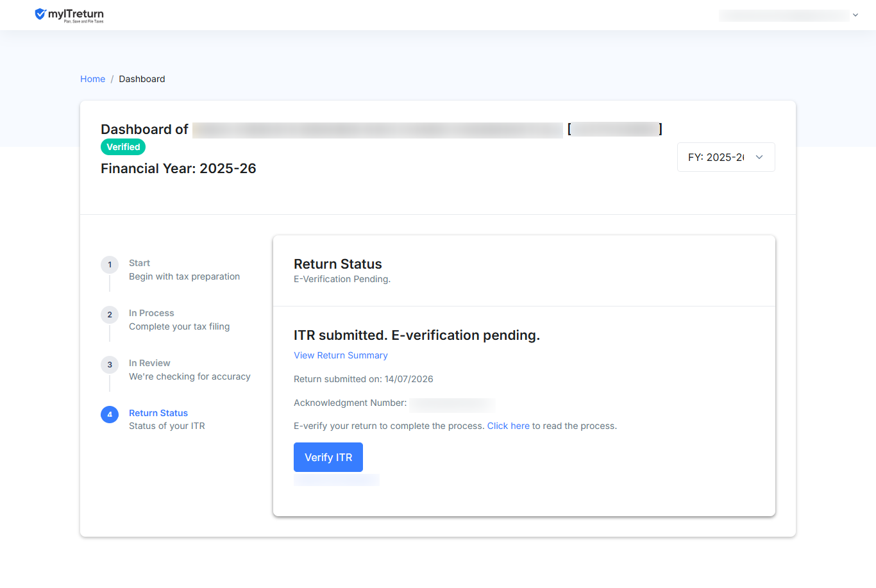Click 'Status of your ITR' text
The width and height of the screenshot is (876, 588).
167,426
